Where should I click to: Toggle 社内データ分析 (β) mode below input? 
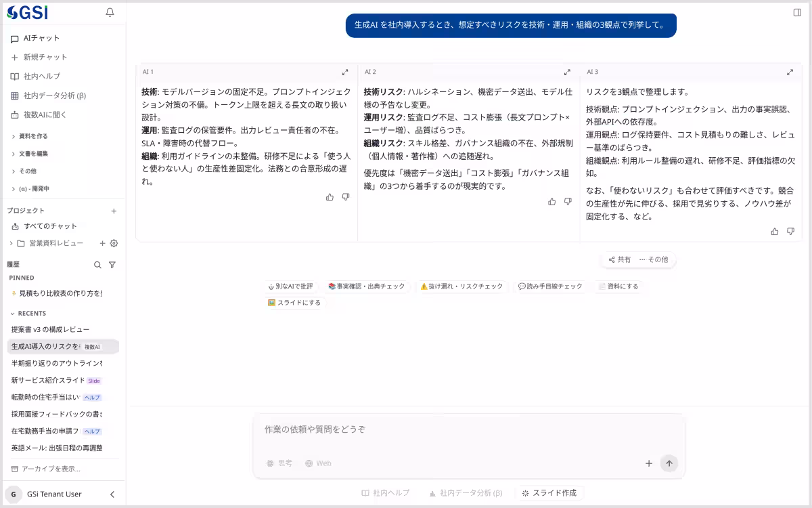pos(465,493)
